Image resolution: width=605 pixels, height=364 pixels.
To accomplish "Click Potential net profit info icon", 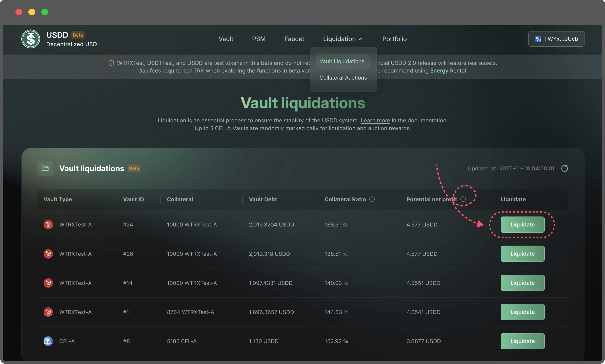I will 463,199.
